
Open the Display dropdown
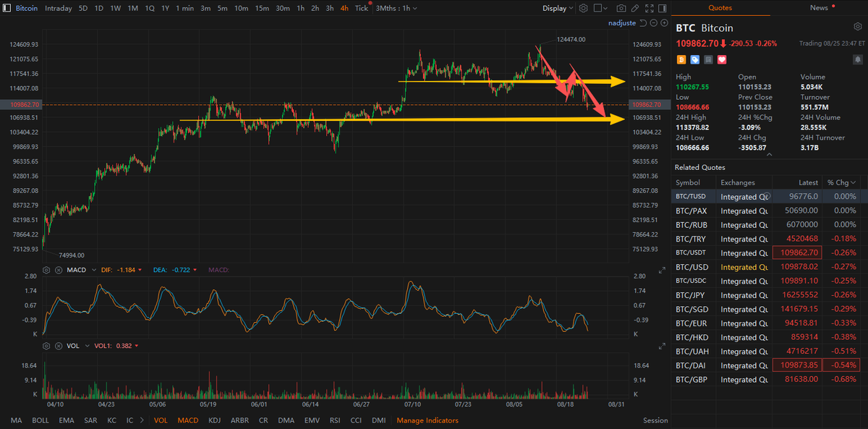(x=558, y=9)
